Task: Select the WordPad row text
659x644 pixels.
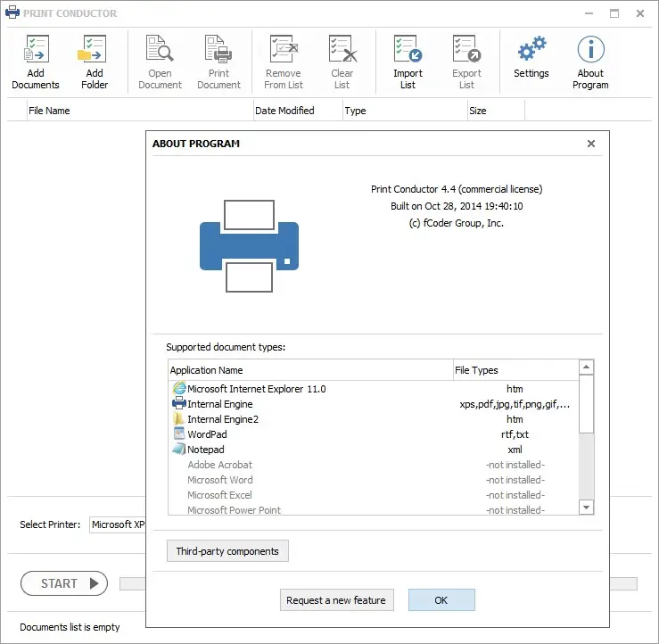Action: pyautogui.click(x=207, y=434)
